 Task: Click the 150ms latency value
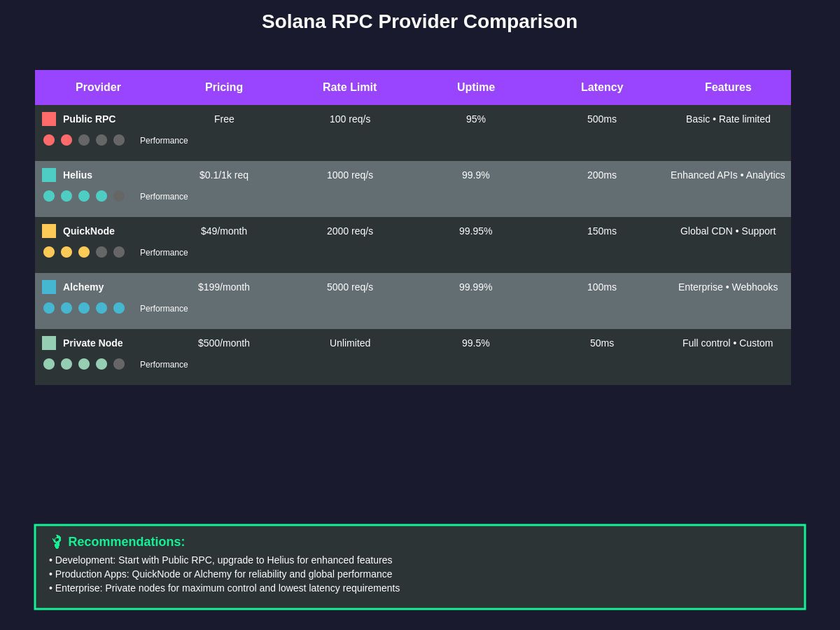pyautogui.click(x=602, y=231)
